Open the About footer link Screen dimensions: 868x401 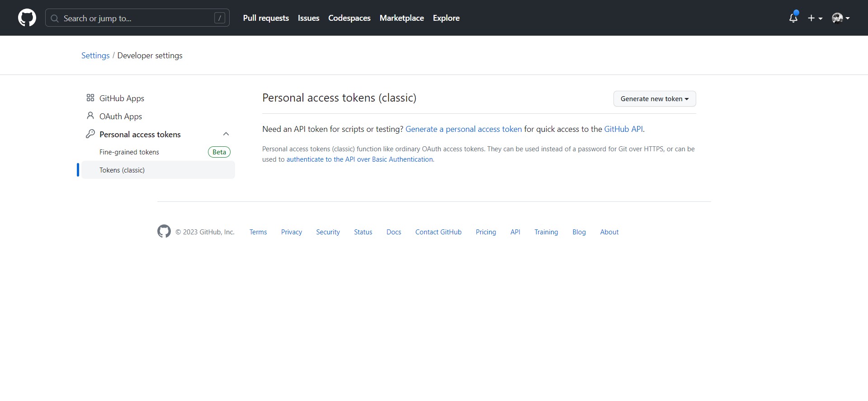click(609, 232)
